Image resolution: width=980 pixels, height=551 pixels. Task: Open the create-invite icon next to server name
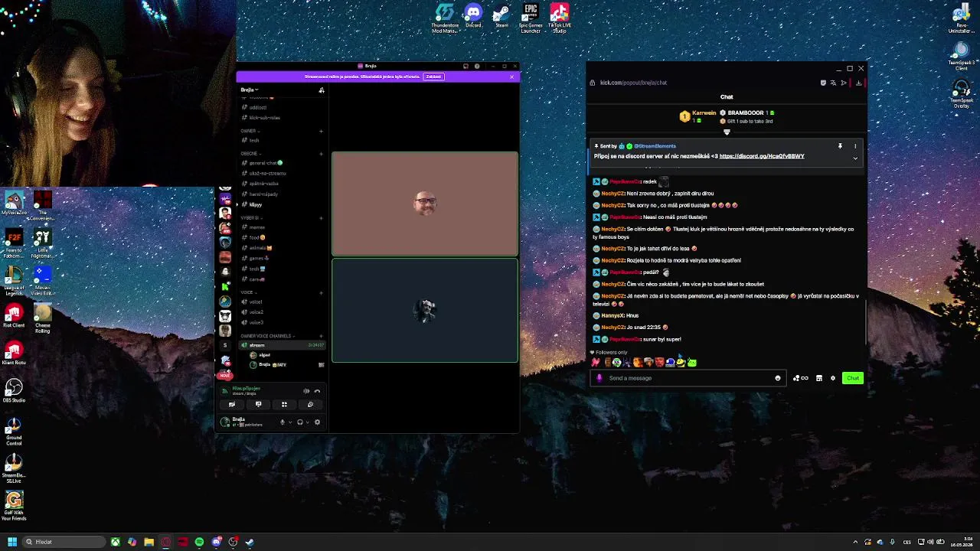322,90
